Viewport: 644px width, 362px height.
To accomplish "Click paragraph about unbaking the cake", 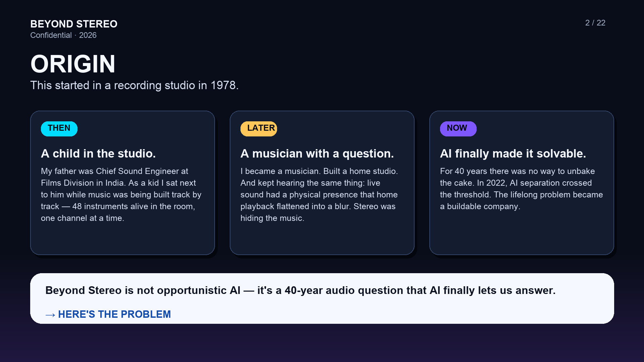I will pos(522,189).
